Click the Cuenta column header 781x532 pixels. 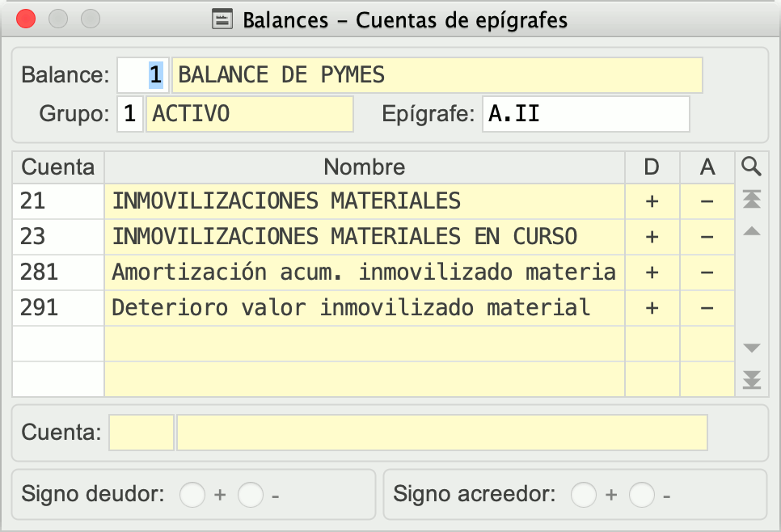point(58,167)
